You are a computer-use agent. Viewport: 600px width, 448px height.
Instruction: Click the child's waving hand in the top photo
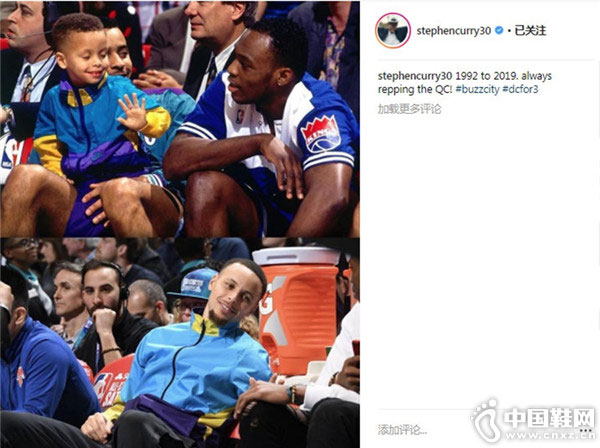[x=133, y=111]
